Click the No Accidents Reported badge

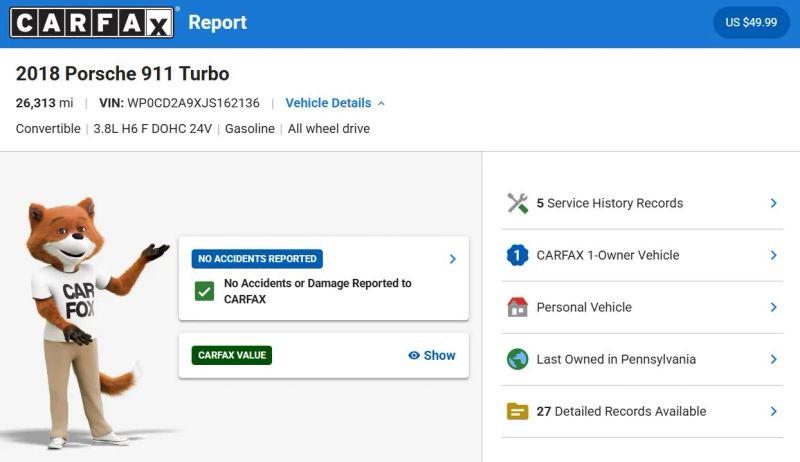pos(257,259)
